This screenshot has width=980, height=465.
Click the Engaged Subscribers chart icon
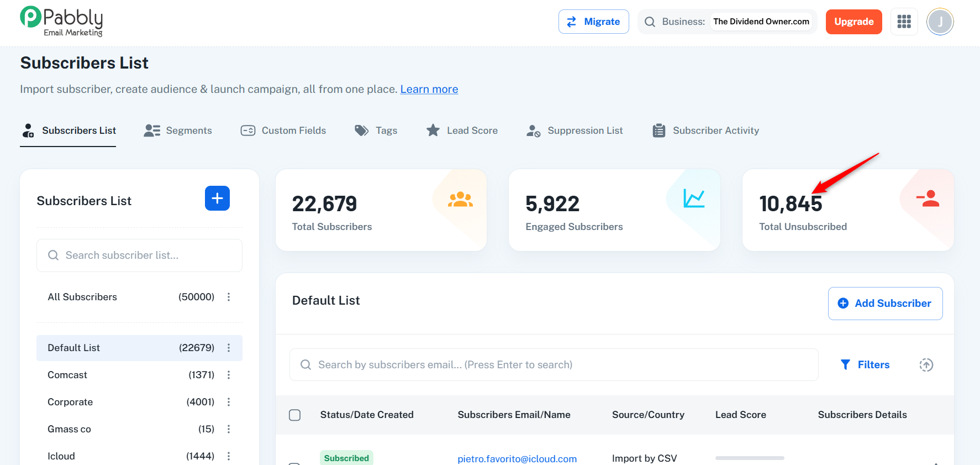pos(694,198)
